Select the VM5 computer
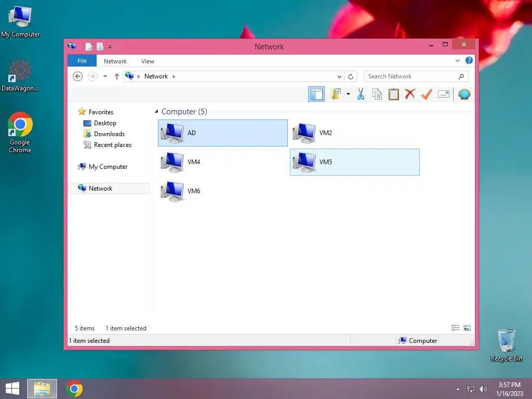The image size is (532, 399). [x=354, y=162]
